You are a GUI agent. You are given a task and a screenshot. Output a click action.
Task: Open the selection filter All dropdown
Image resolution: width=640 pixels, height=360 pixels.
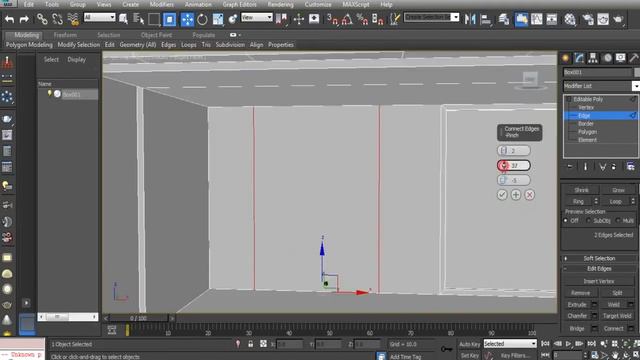click(x=100, y=17)
